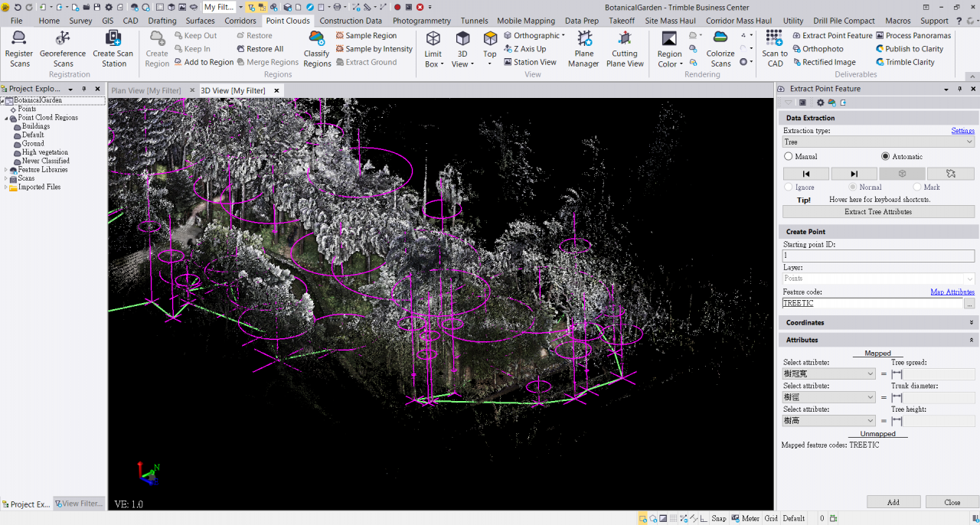Toggle Snap in status bar
Screen dimensions: 980x525
(x=718, y=518)
